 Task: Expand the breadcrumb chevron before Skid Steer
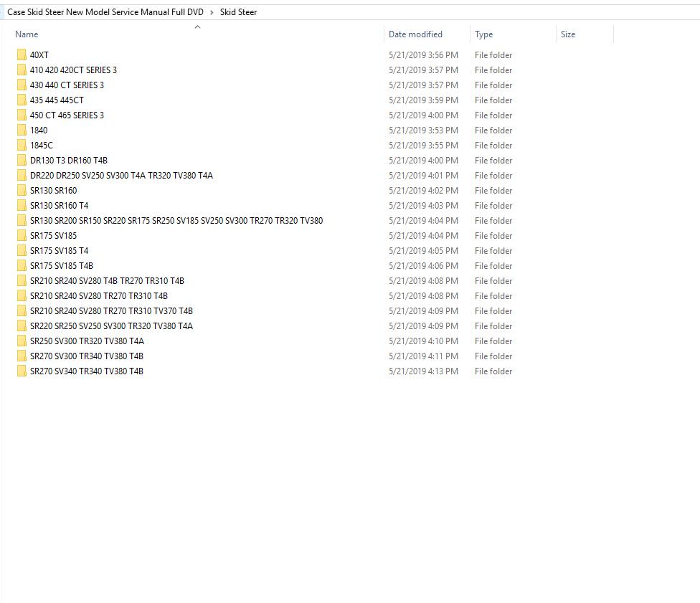click(x=212, y=12)
